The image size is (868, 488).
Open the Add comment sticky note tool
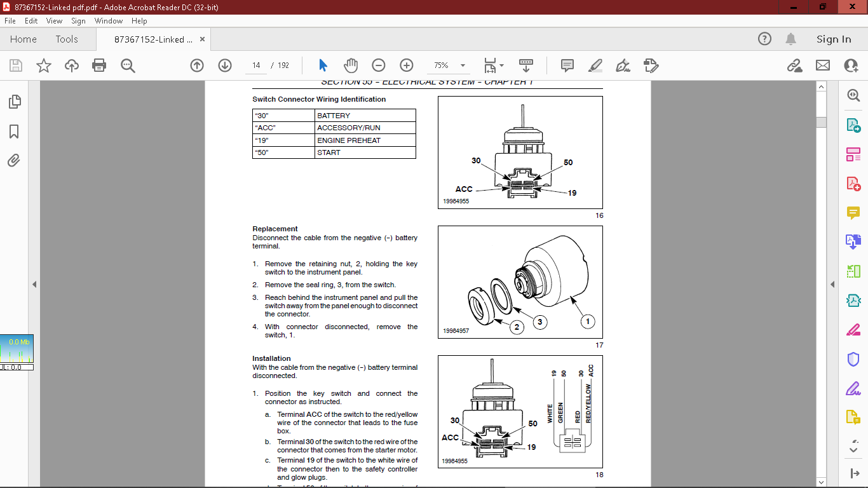coord(567,65)
